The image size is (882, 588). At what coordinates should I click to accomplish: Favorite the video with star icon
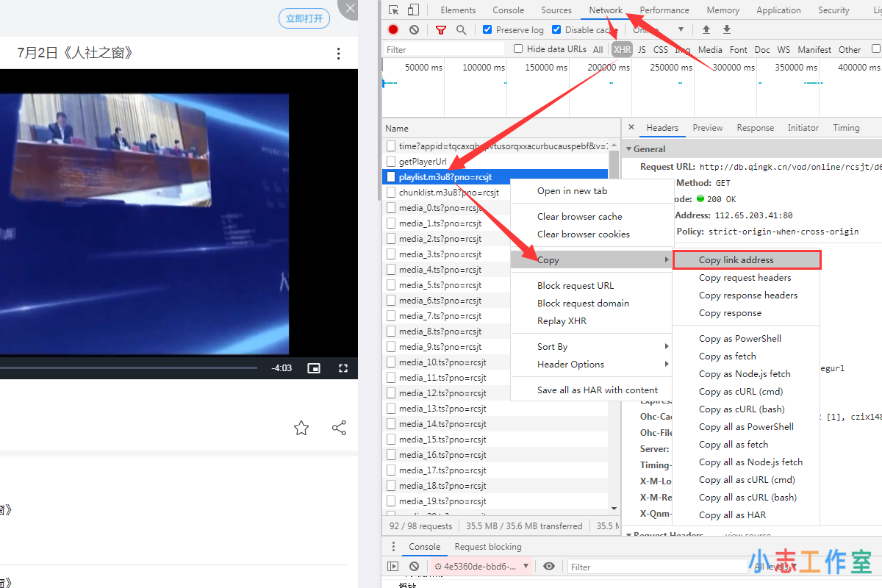pos(301,428)
